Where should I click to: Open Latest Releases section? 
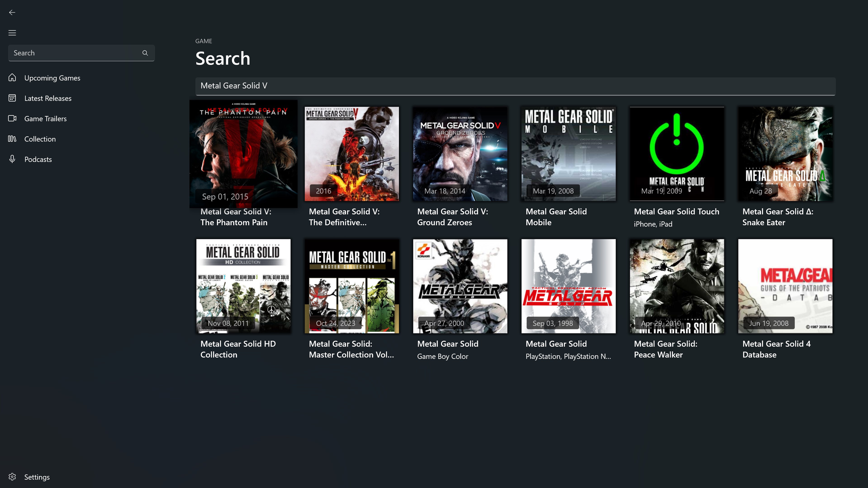tap(48, 98)
